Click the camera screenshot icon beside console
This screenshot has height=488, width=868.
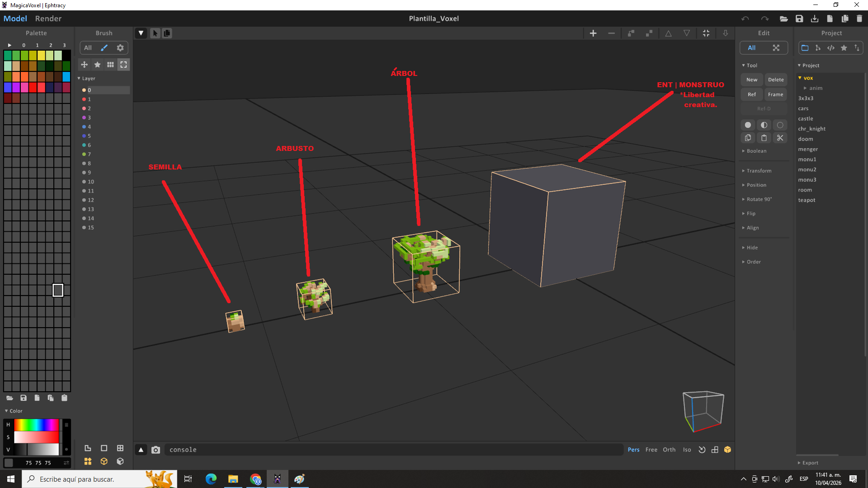[156, 450]
